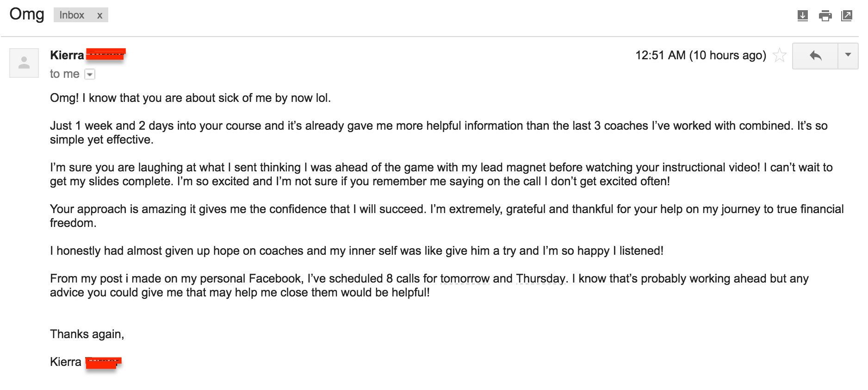Expand the details arrow next to "to me"
The width and height of the screenshot is (868, 390).
point(90,74)
